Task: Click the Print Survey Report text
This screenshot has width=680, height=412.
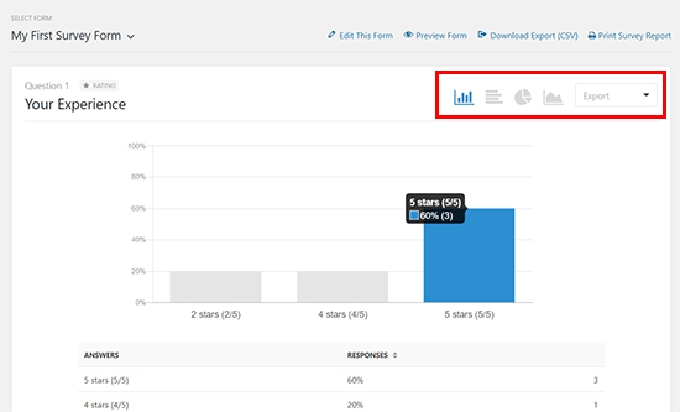Action: point(634,36)
